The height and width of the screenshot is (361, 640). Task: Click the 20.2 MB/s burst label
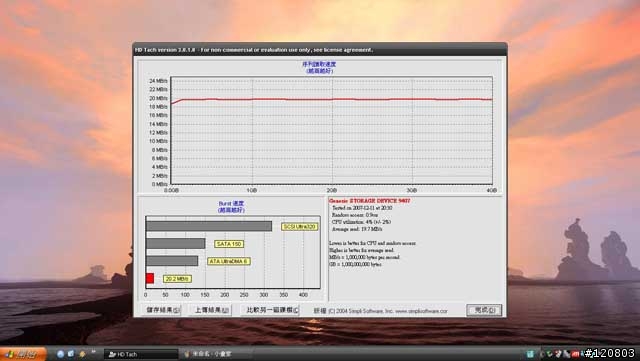tap(178, 279)
